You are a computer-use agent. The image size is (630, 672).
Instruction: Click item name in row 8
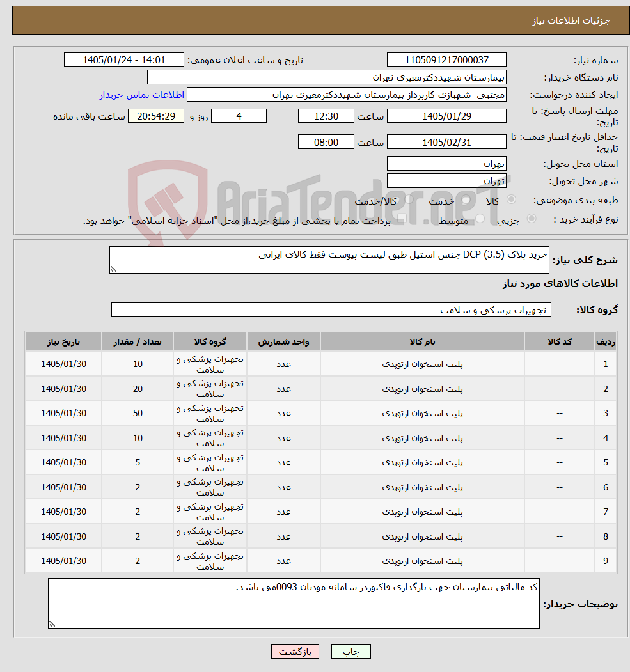click(422, 537)
